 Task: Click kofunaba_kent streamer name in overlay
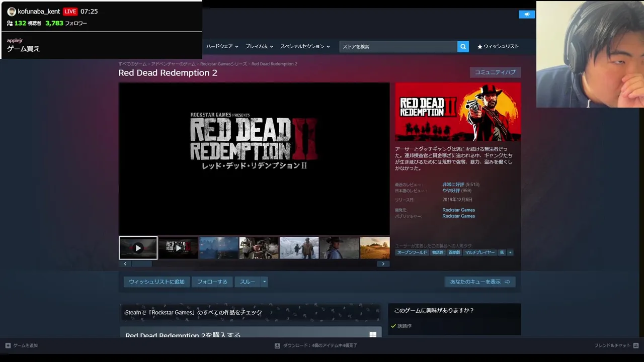pyautogui.click(x=39, y=11)
